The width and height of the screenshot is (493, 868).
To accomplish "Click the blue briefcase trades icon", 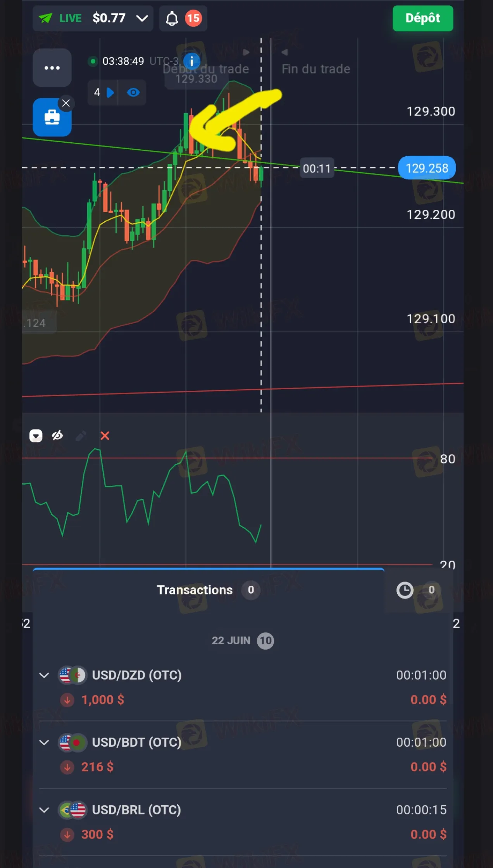I will (x=52, y=117).
